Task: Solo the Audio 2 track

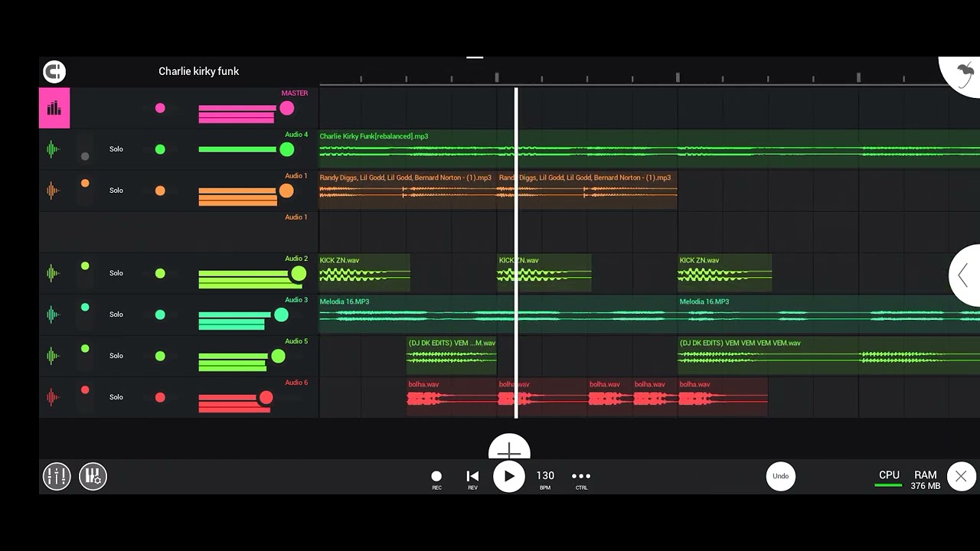Action: [116, 273]
